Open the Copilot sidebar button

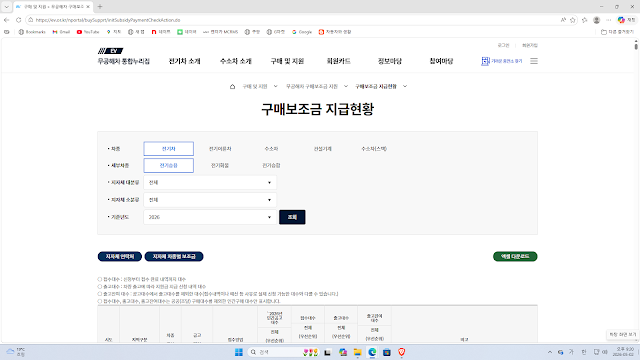(627, 20)
